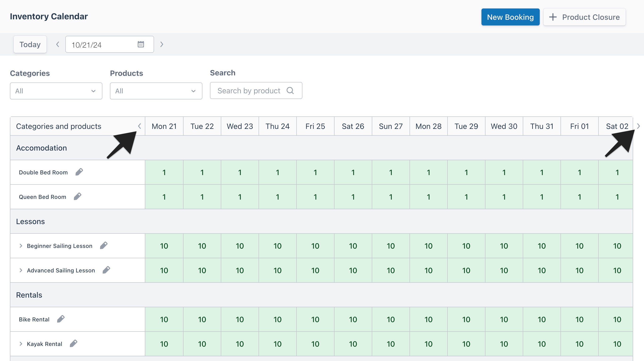Select the Fri 01 column header
644x361 pixels.
point(580,126)
